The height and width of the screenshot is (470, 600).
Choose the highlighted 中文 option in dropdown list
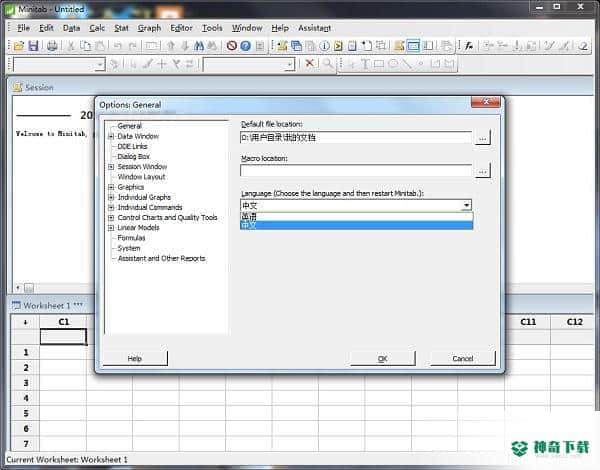pyautogui.click(x=356, y=225)
